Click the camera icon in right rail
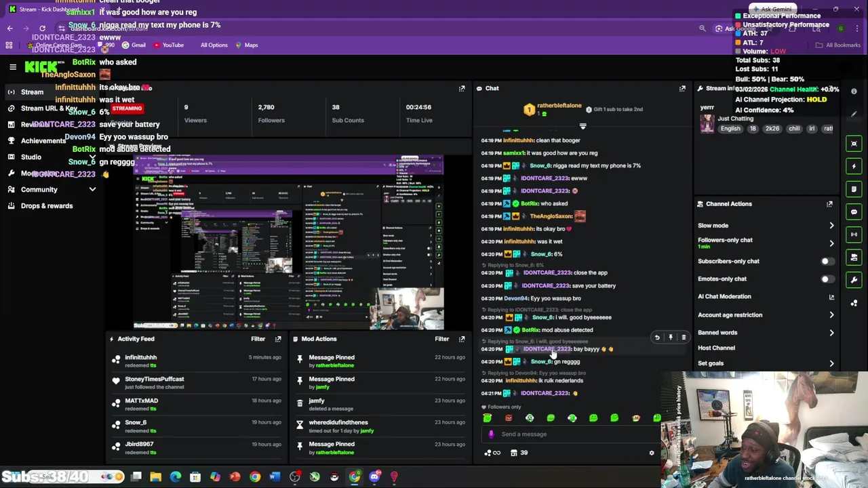 pyautogui.click(x=854, y=258)
